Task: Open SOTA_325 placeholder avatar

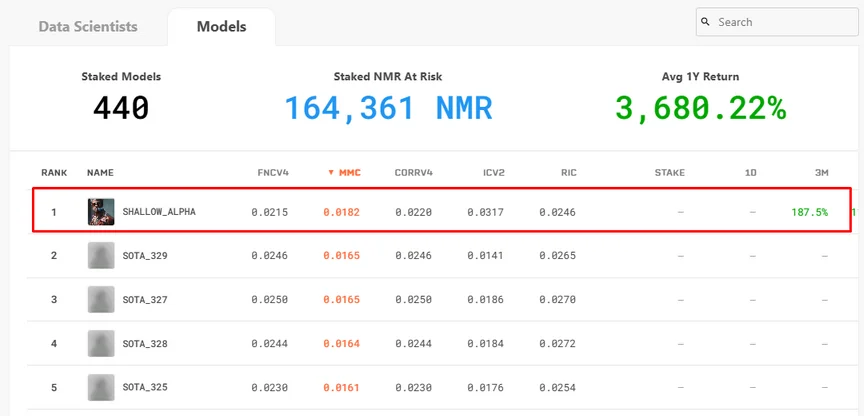Action: [101, 387]
